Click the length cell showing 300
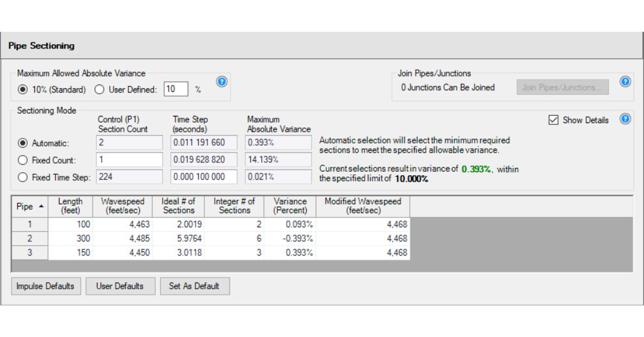 pyautogui.click(x=71, y=238)
